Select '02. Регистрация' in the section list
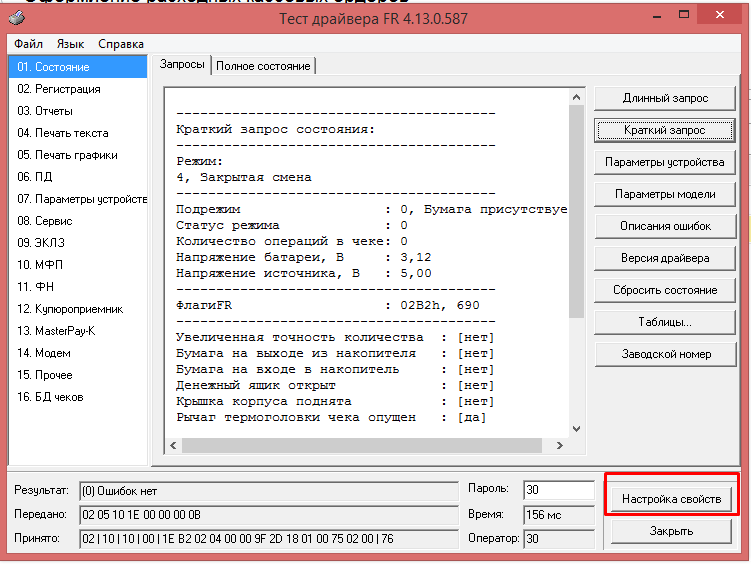Viewport: 751px width, 564px height. point(59,89)
